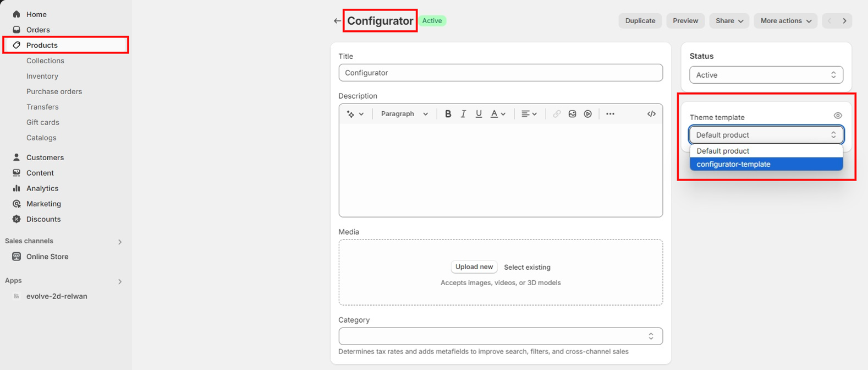The height and width of the screenshot is (370, 868).
Task: Insert image via toolbar icon
Action: 572,114
